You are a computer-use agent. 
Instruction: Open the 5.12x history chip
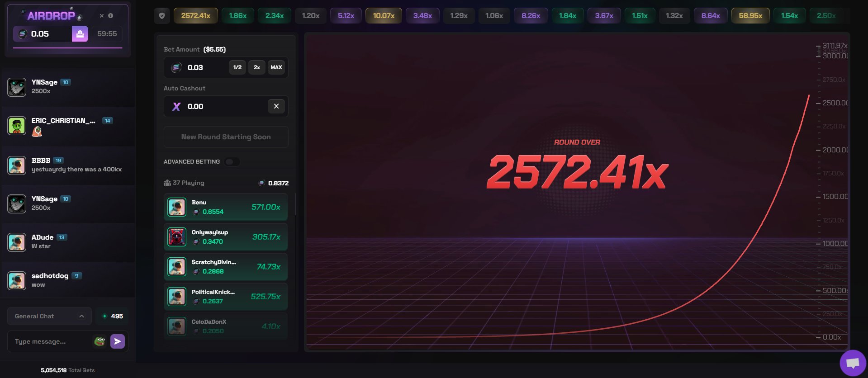click(346, 16)
